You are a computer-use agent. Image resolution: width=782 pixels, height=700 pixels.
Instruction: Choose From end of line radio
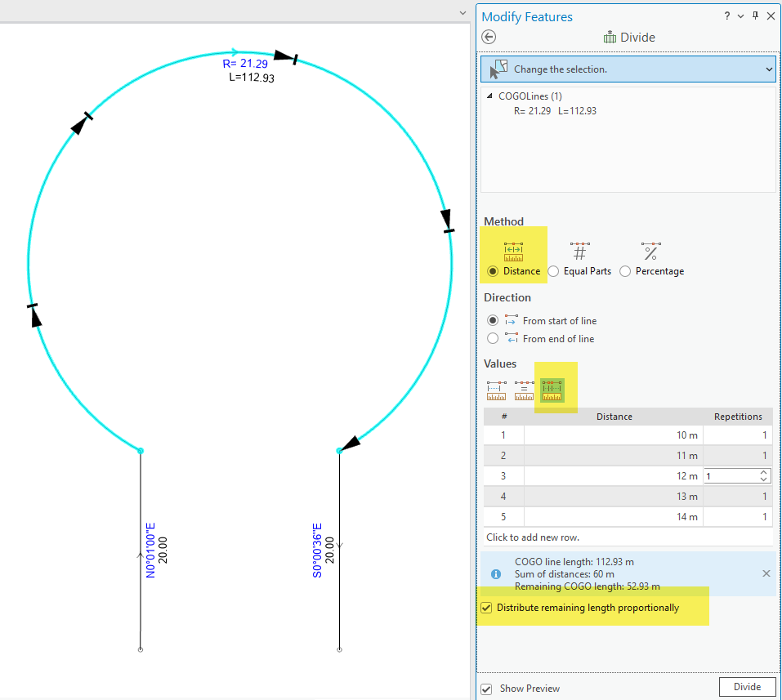[493, 338]
